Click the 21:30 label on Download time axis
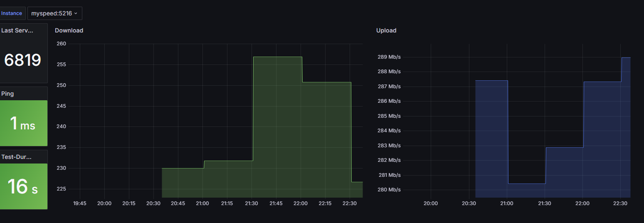Viewport: 644px width, 223px height. pyautogui.click(x=252, y=203)
